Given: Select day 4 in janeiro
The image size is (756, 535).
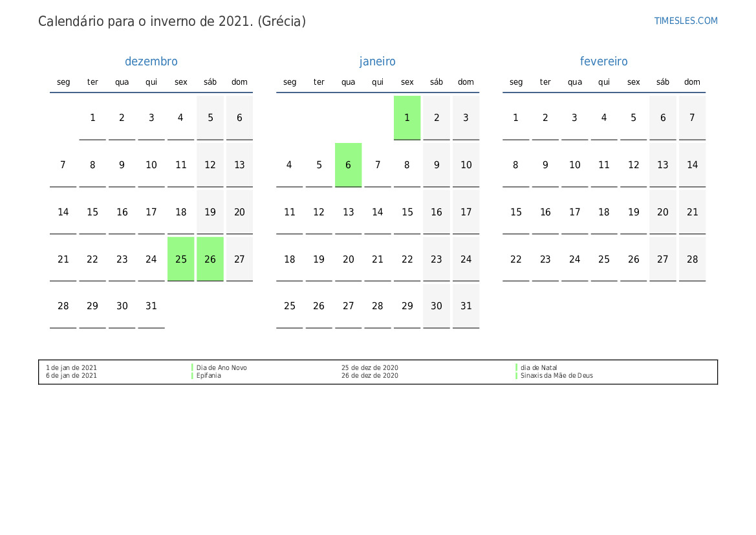Looking at the screenshot, I should [289, 165].
